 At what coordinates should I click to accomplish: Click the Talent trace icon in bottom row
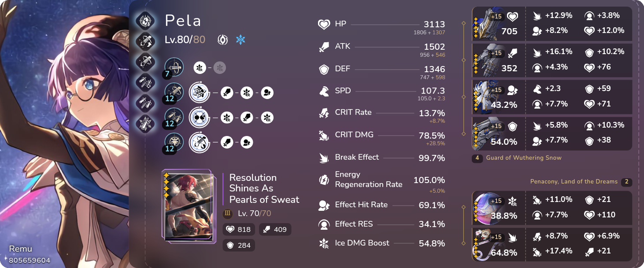tap(174, 143)
